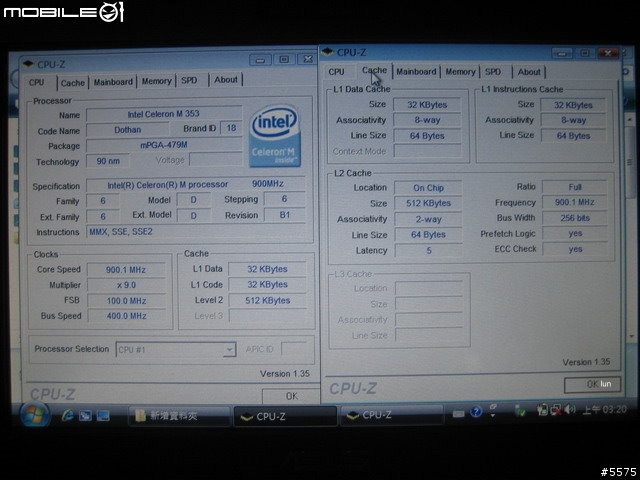Screen dimensions: 640x480
Task: Switch to the CPU tab in right CPU-Z window
Action: pyautogui.click(x=336, y=72)
